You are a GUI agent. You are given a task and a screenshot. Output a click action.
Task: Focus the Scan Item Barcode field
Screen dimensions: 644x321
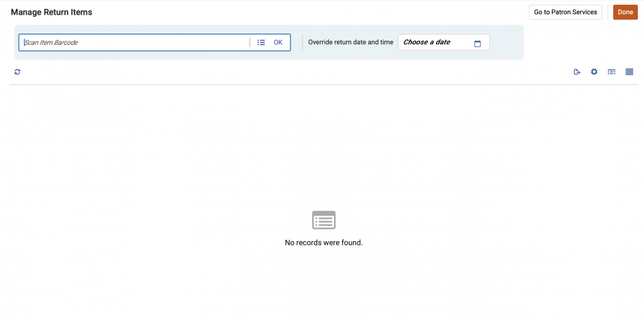134,42
